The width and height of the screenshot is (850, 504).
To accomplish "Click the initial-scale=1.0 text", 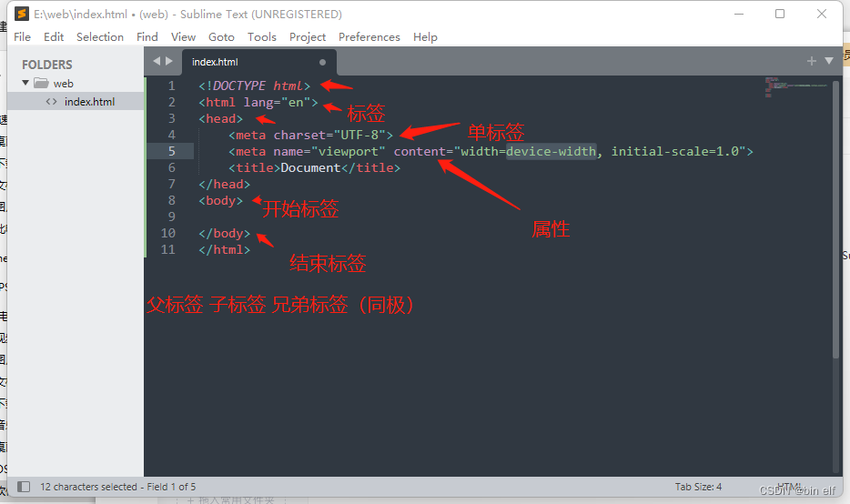I will click(x=675, y=151).
